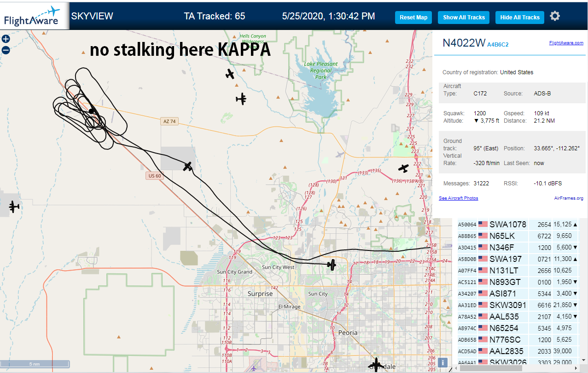Select the N131LT aircraft row

tap(518, 271)
